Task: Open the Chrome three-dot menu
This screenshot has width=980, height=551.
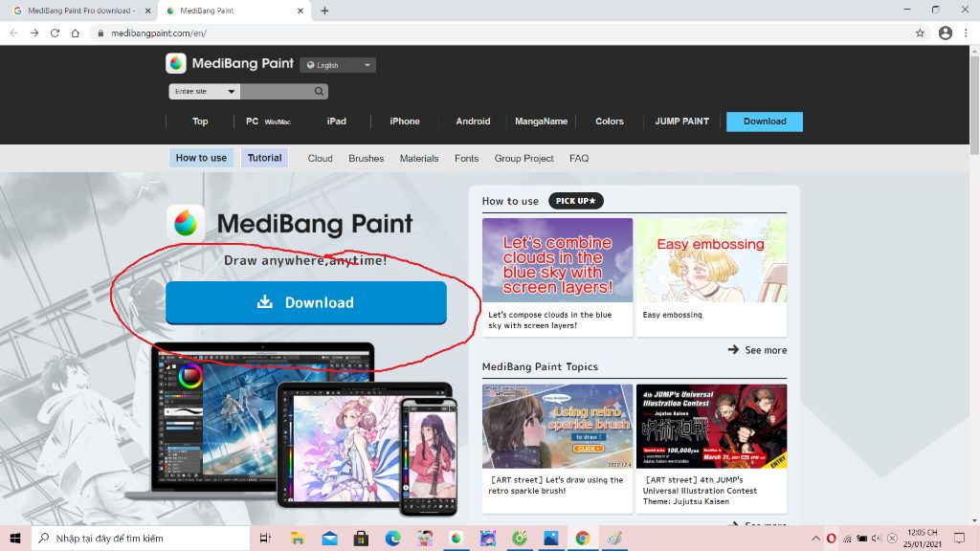Action: [967, 33]
